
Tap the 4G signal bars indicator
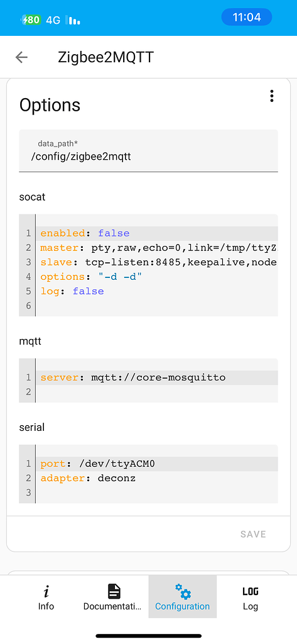point(74,20)
